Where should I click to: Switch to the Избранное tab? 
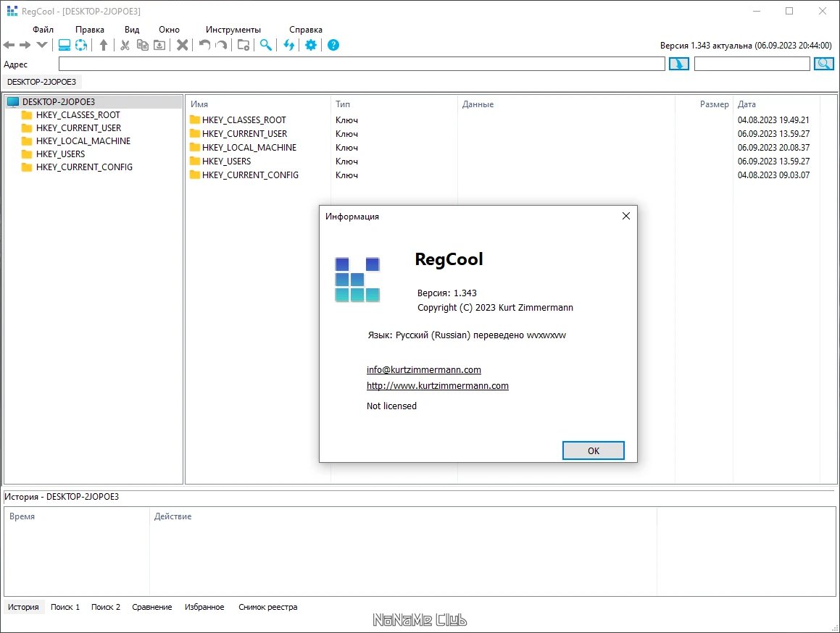click(x=204, y=607)
